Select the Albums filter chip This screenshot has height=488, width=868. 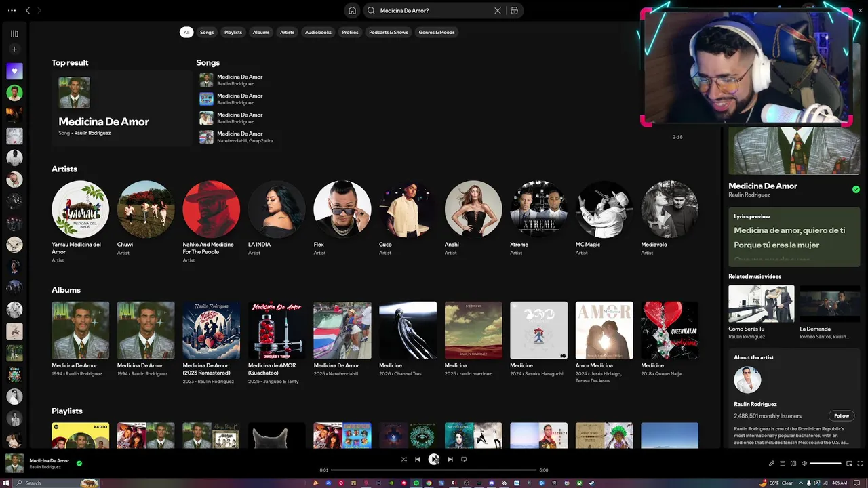pos(261,32)
